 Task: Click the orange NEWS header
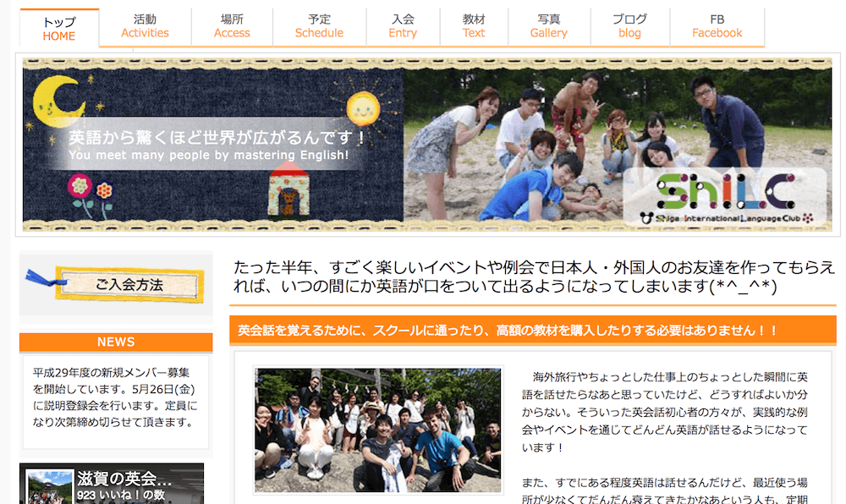[116, 342]
